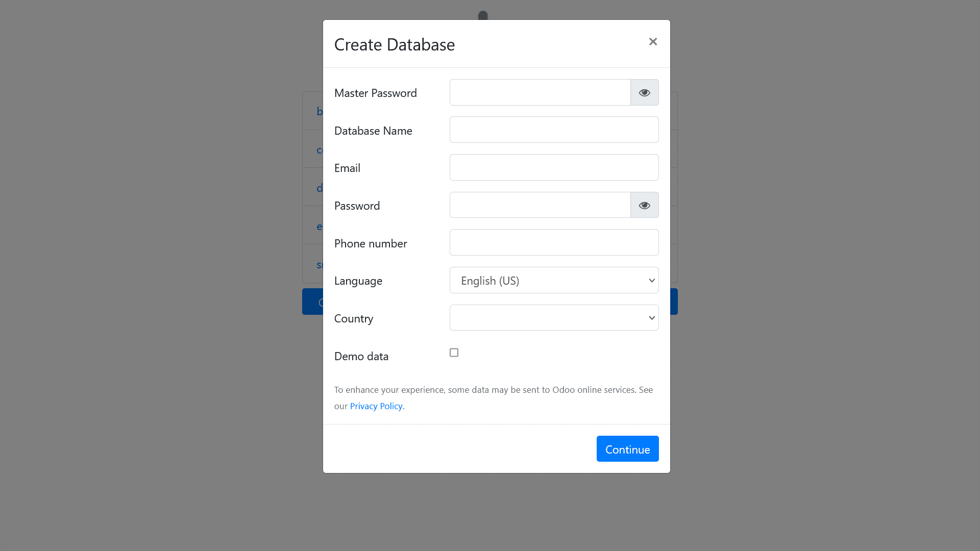The image size is (980, 551).
Task: Show the Master Password with eye icon
Action: [x=644, y=92]
